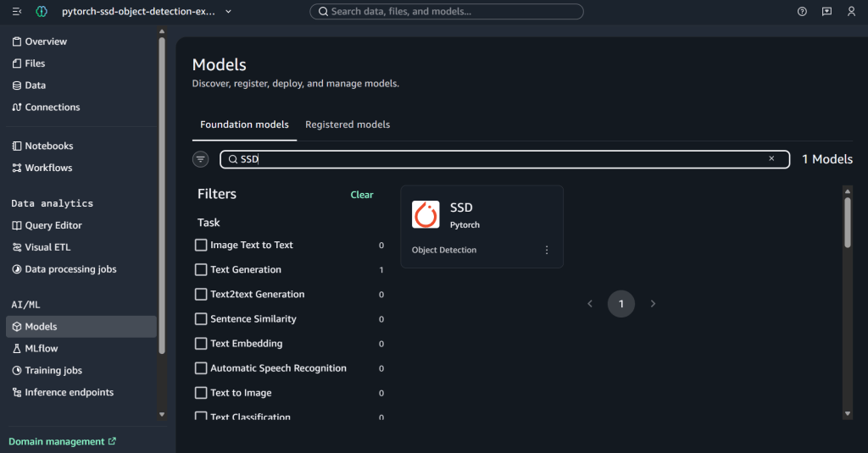The height and width of the screenshot is (453, 868).
Task: Open the SSD model card options menu
Action: tap(547, 251)
